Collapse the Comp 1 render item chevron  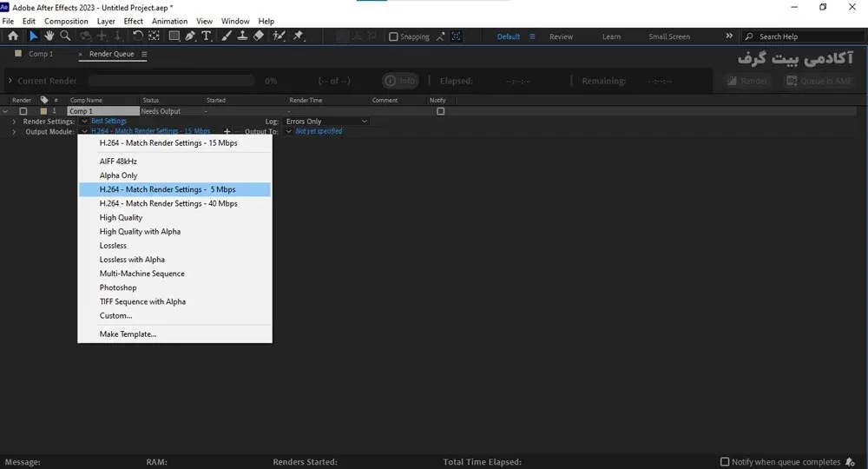[x=5, y=111]
